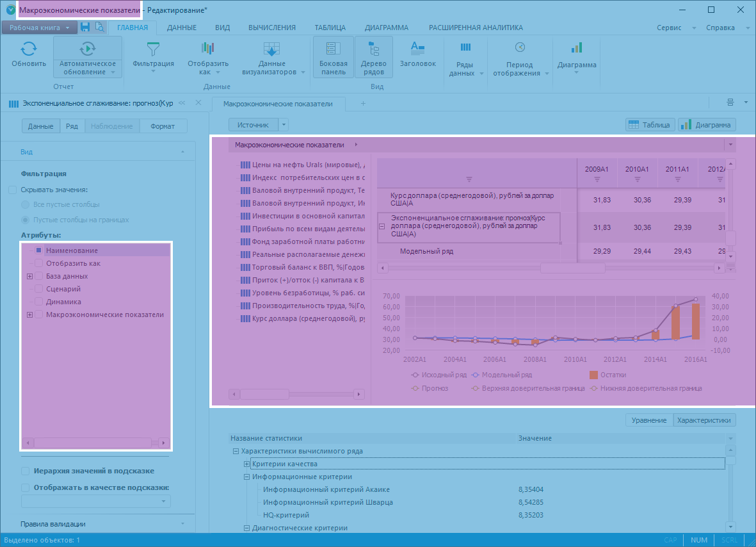Enable Иерархия значений в подсказке checkbox
The height and width of the screenshot is (547, 756).
coord(26,471)
